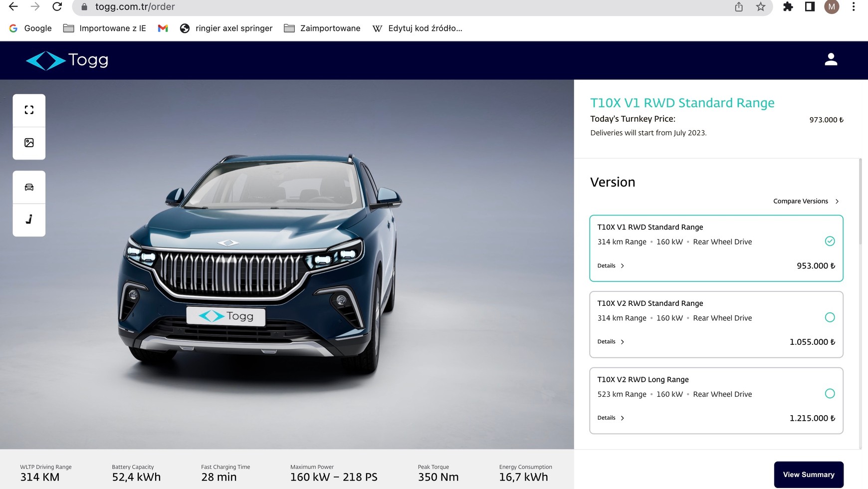Open browser extensions puzzle icon
Viewport: 868px width, 489px height.
click(788, 7)
